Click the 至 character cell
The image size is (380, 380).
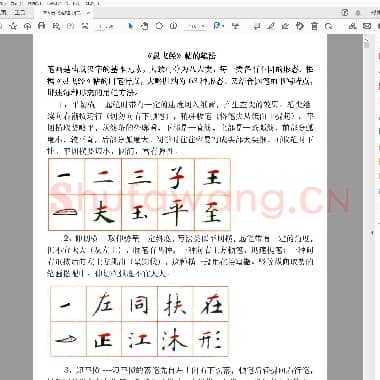coord(212,213)
